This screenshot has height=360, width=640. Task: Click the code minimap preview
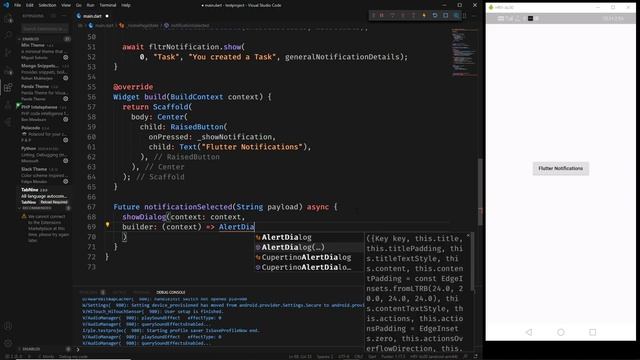(x=464, y=53)
